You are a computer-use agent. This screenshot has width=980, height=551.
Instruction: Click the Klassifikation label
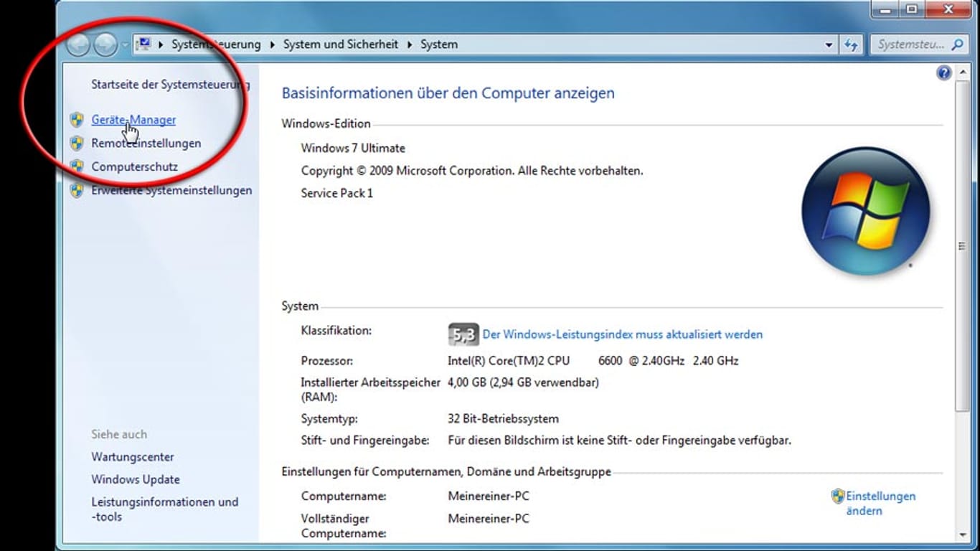coord(336,331)
